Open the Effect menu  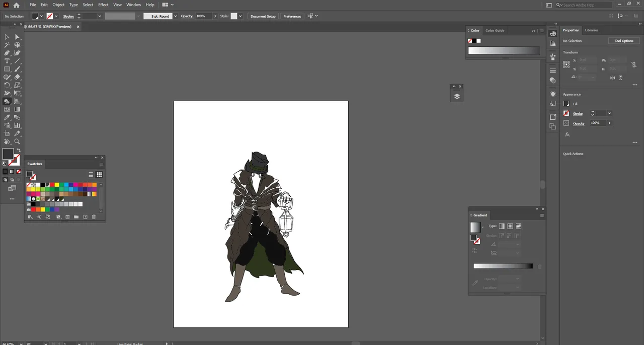(103, 5)
